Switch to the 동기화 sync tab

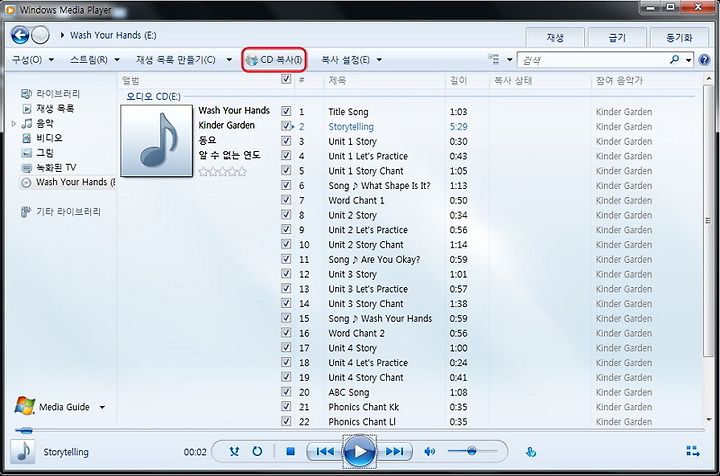pos(679,38)
